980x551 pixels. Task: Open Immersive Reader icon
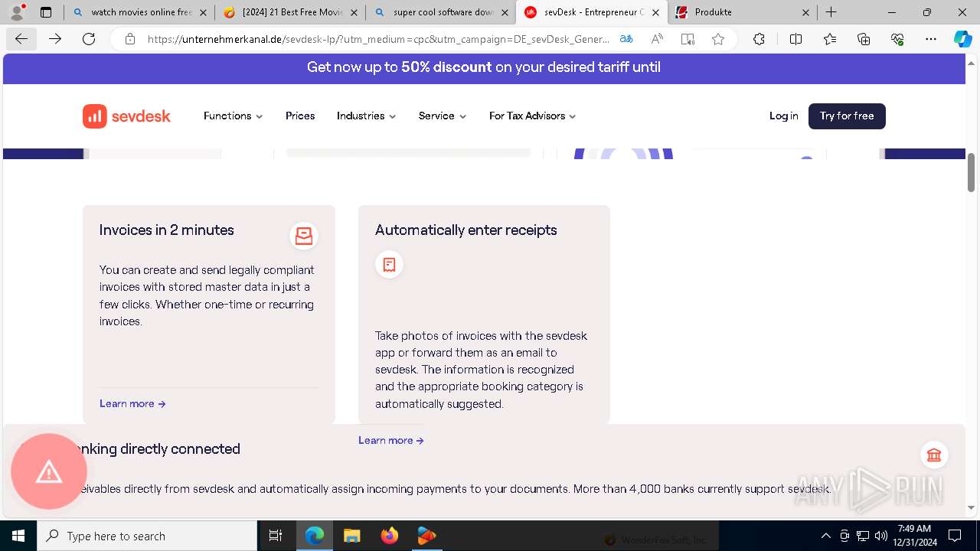click(688, 39)
